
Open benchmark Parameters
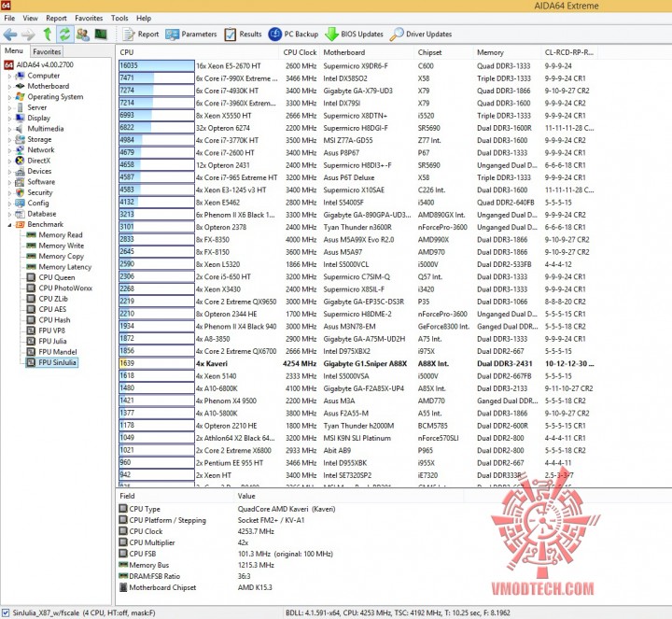(x=191, y=34)
